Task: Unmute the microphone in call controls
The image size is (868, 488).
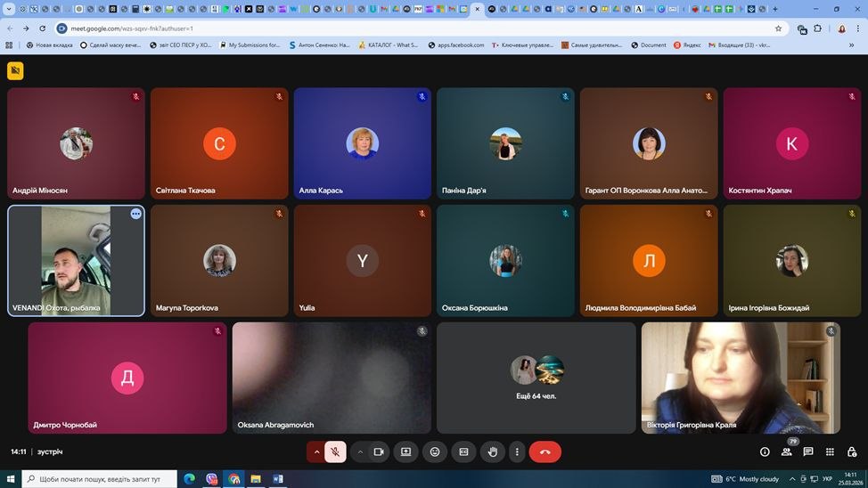Action: pyautogui.click(x=335, y=451)
